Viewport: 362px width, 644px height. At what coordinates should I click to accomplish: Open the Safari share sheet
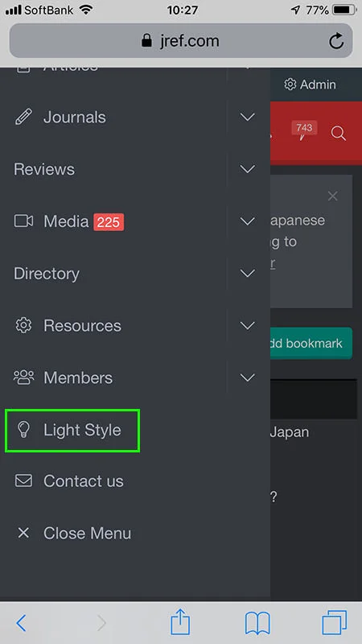(180, 621)
